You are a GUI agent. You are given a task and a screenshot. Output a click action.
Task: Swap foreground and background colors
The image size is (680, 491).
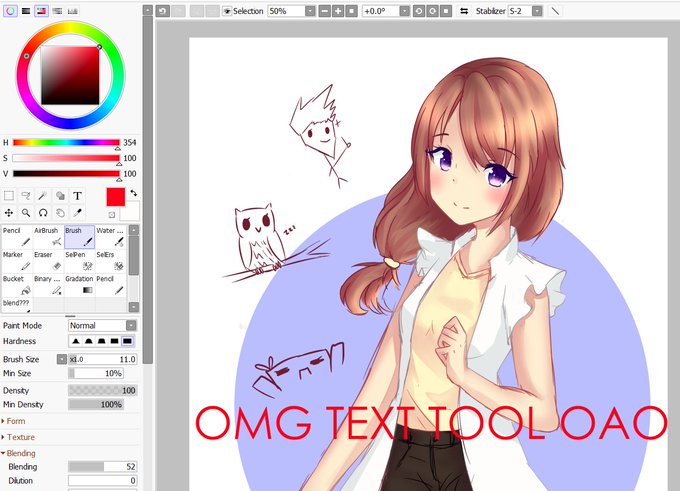point(134,193)
